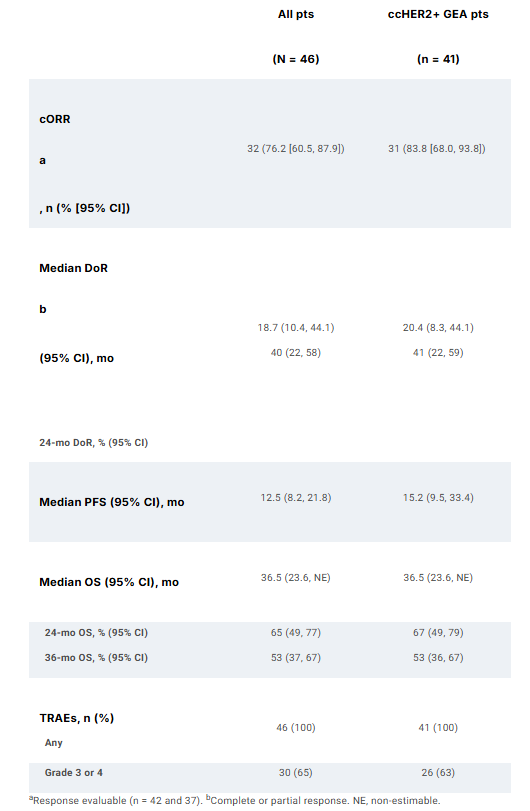Click the 24-mo DoR row label
This screenshot has width=530, height=811.
(x=94, y=443)
